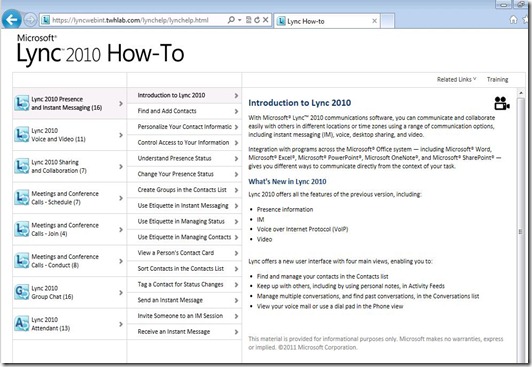The height and width of the screenshot is (367, 532).
Task: Open Sort Contacts in the Contacts List topic
Action: coord(184,269)
